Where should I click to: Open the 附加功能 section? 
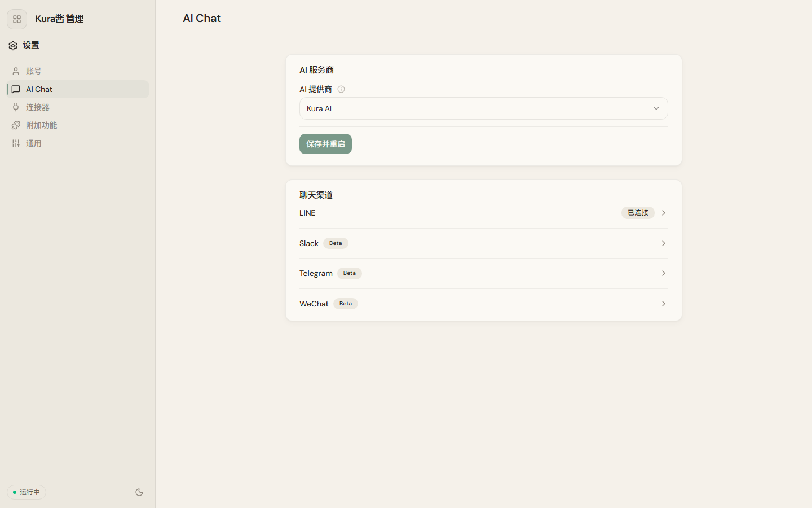tap(78, 125)
